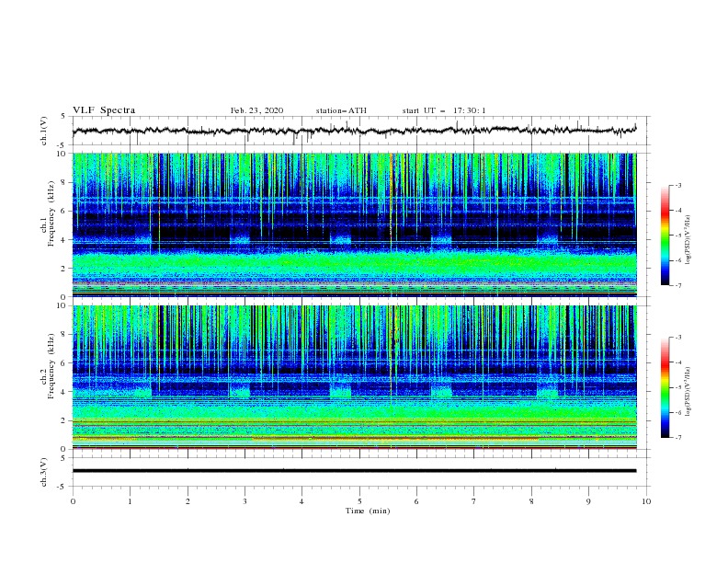Click the "log(PSD)(V²/Hz)" label beside ch.2 colorbar

[688, 392]
